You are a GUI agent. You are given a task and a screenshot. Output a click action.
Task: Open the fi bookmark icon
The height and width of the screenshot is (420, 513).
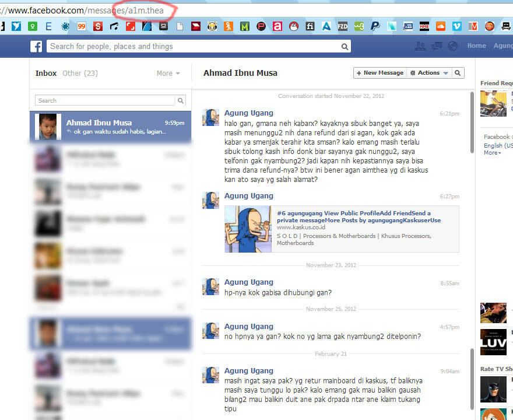310,26
